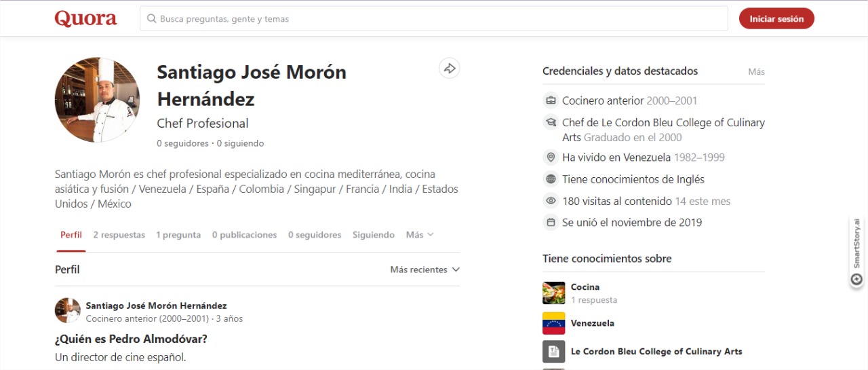Screen dimensions: 868x370
Task: Click Más next to Credenciales heading
Action: point(756,71)
